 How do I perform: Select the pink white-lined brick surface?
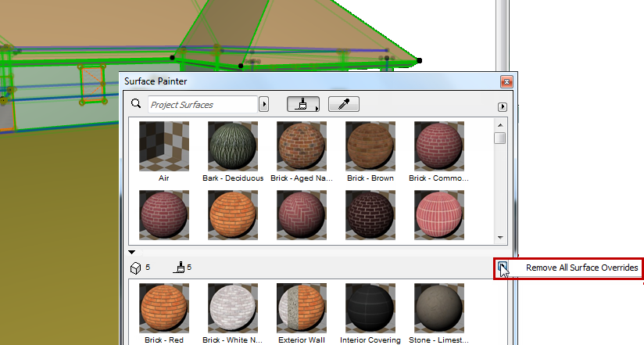(x=439, y=215)
